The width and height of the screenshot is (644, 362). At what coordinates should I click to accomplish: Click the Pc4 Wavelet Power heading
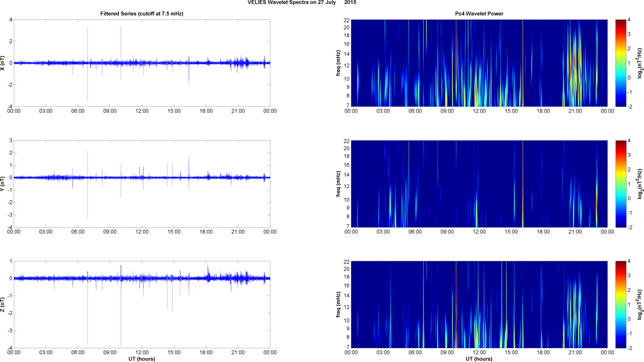[x=479, y=14]
